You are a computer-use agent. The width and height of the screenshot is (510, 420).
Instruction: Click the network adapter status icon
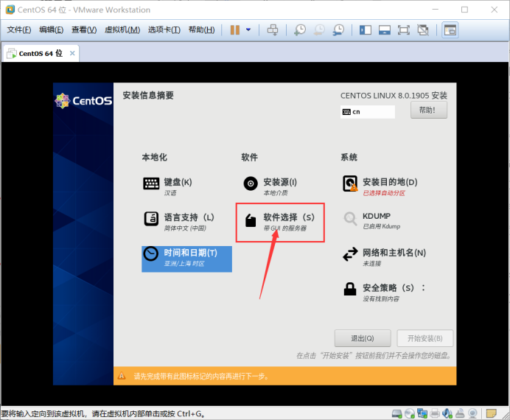[422, 413]
